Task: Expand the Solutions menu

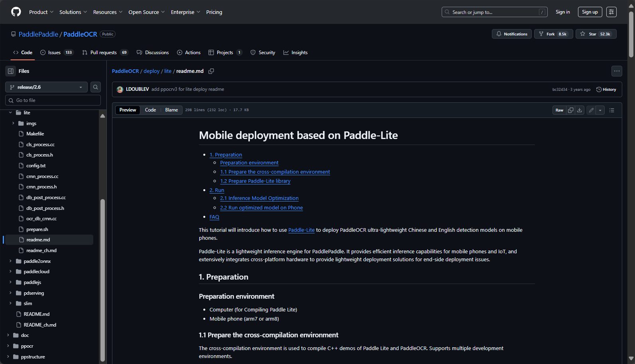Action: click(73, 12)
